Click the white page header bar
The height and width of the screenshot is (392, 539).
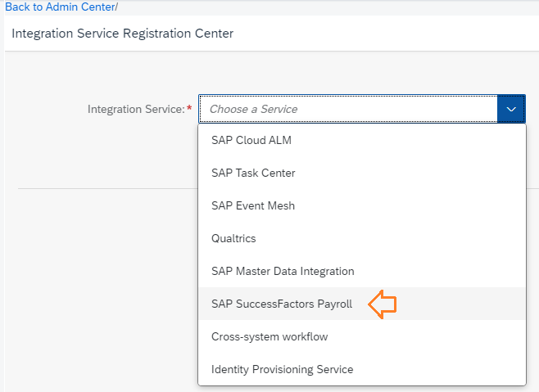pos(272,34)
